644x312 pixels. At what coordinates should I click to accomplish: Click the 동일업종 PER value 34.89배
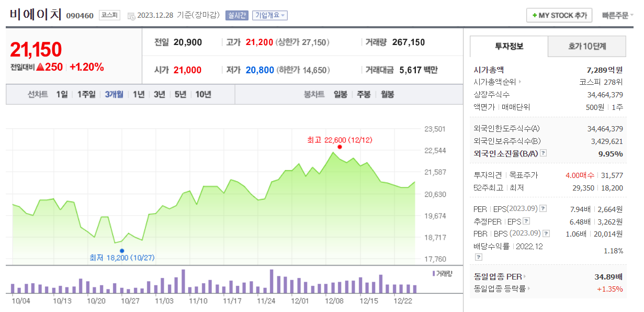click(607, 276)
